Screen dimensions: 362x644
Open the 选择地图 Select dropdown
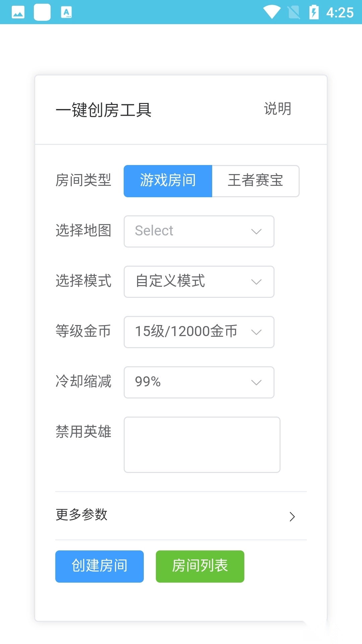pyautogui.click(x=198, y=231)
